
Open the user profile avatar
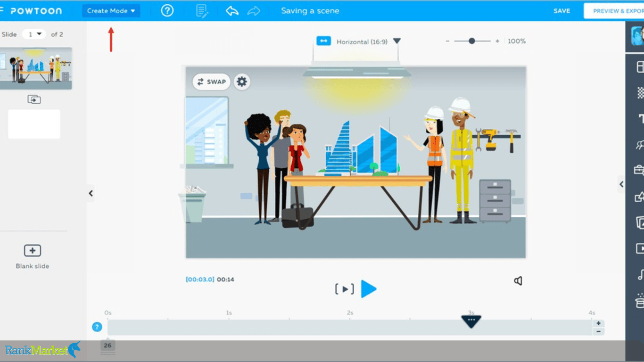638,36
